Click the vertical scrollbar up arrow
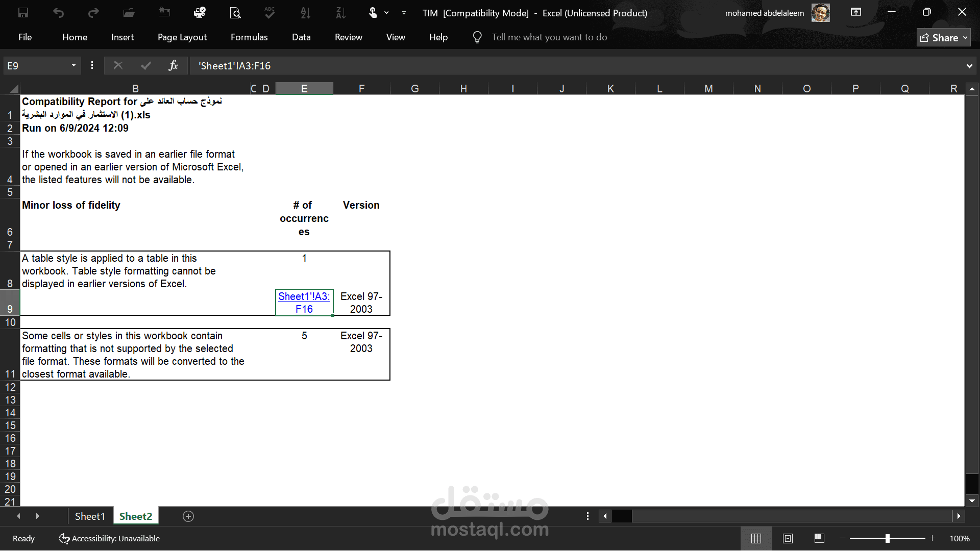This screenshot has height=551, width=980. point(972,89)
